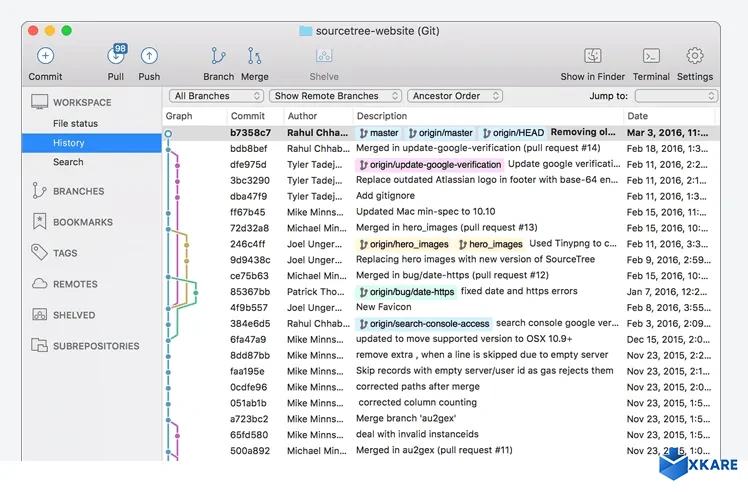Open the Jump to combo box

pos(676,96)
